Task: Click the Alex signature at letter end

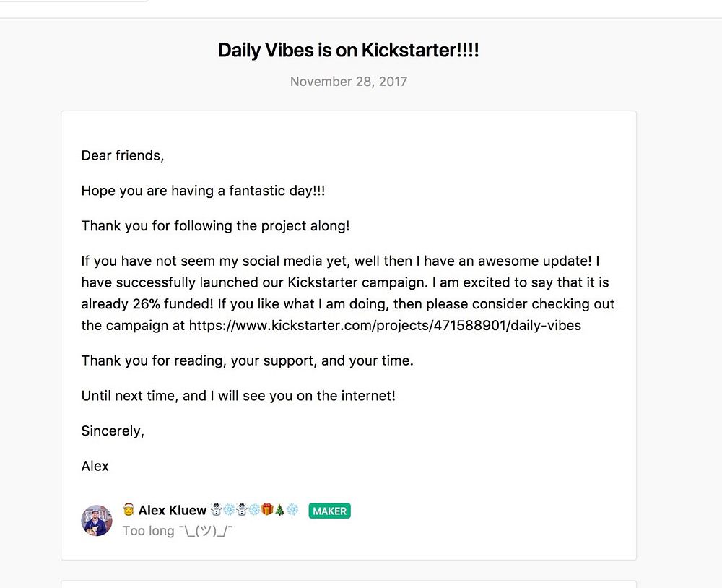Action: point(95,466)
